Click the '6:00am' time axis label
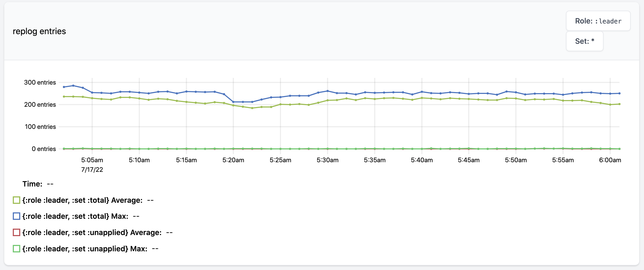 (x=610, y=160)
